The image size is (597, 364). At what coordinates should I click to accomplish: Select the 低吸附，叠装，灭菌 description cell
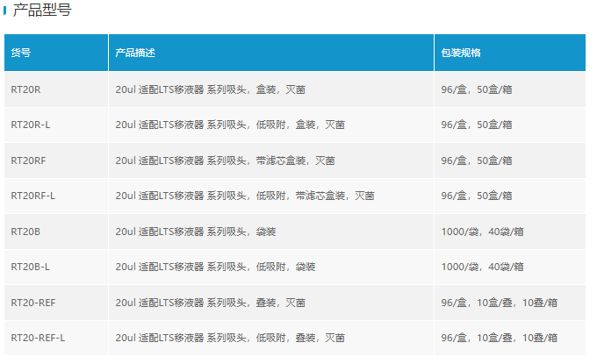[x=230, y=338]
